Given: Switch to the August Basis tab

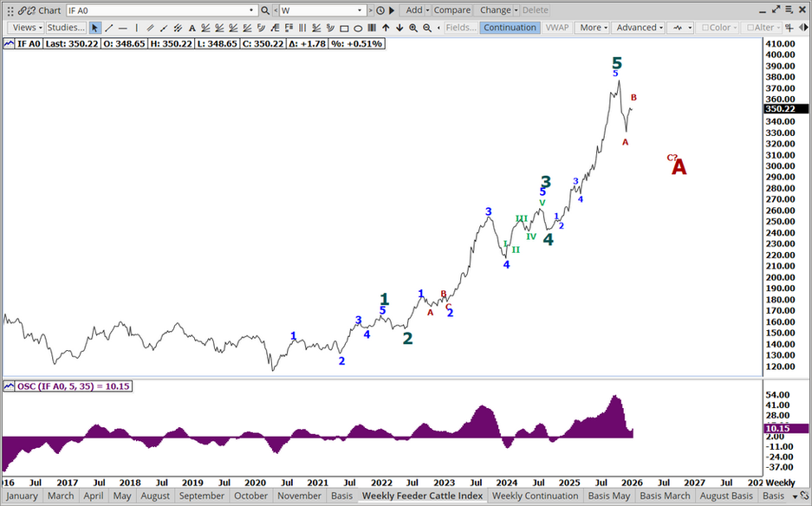Looking at the screenshot, I should [726, 496].
